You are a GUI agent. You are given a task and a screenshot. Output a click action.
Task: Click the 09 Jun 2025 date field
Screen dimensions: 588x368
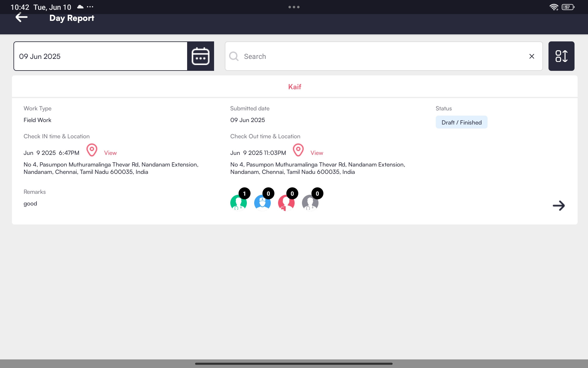click(x=100, y=56)
